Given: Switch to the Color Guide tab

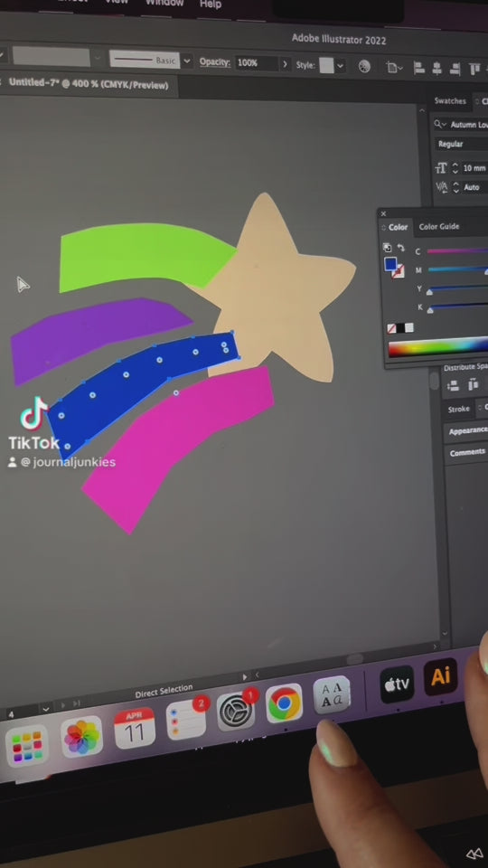Looking at the screenshot, I should [439, 226].
